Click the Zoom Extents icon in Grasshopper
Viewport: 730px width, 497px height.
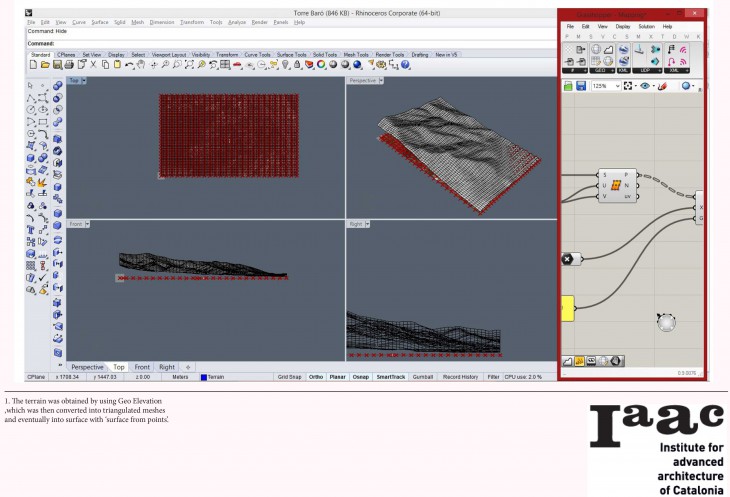pos(627,86)
